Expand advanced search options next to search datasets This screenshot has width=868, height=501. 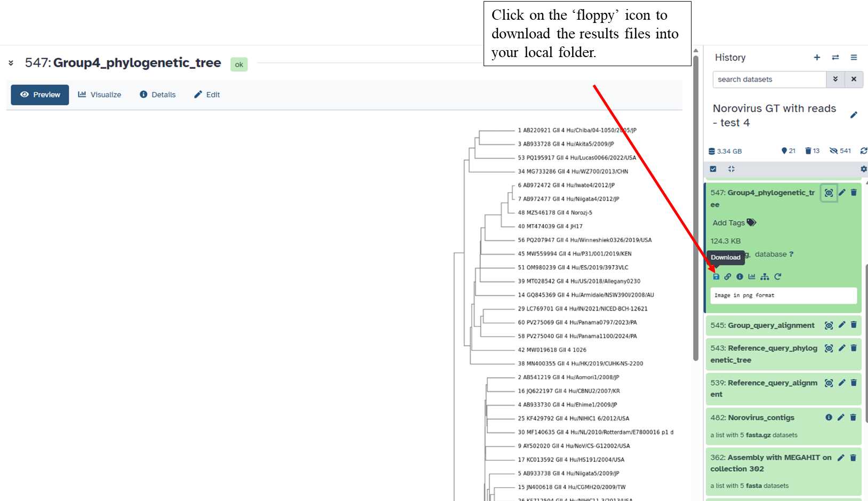(835, 79)
